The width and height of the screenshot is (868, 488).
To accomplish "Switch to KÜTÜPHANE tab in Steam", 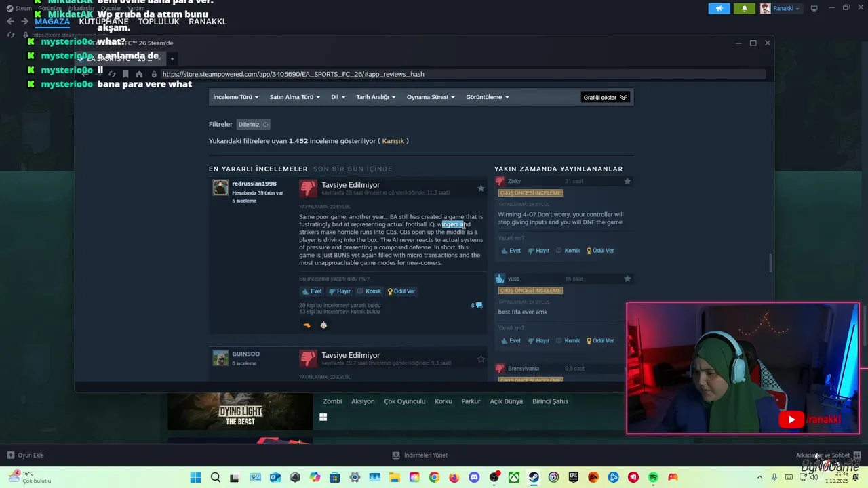I will pyautogui.click(x=104, y=22).
